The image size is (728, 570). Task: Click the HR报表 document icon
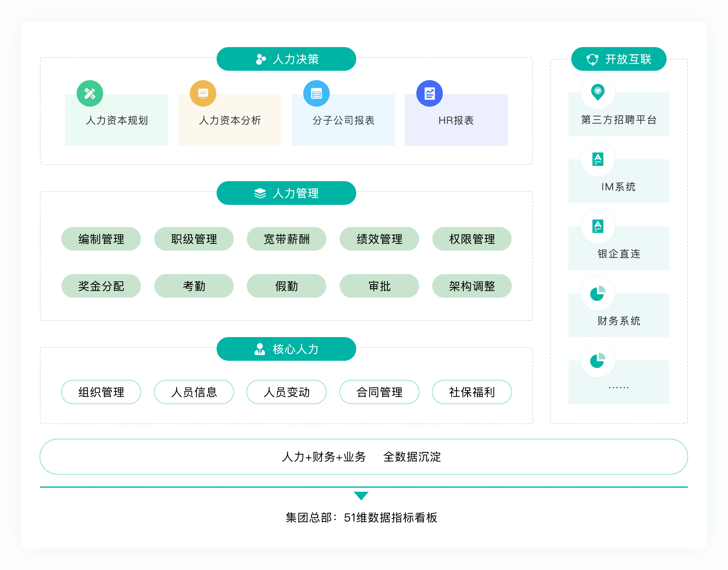click(429, 94)
